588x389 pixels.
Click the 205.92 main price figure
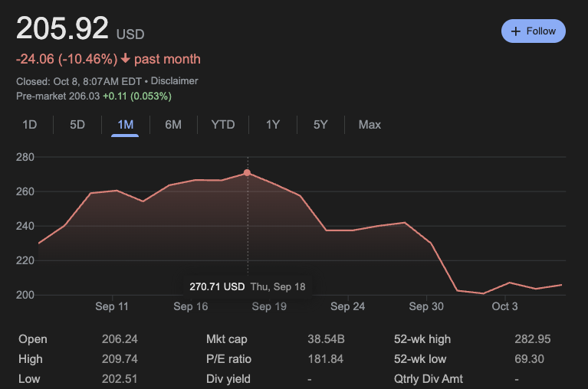point(63,29)
